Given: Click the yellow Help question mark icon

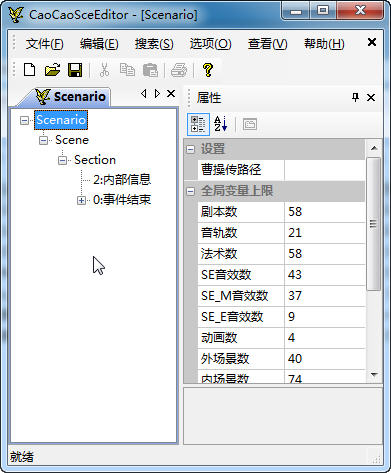Looking at the screenshot, I should (208, 70).
